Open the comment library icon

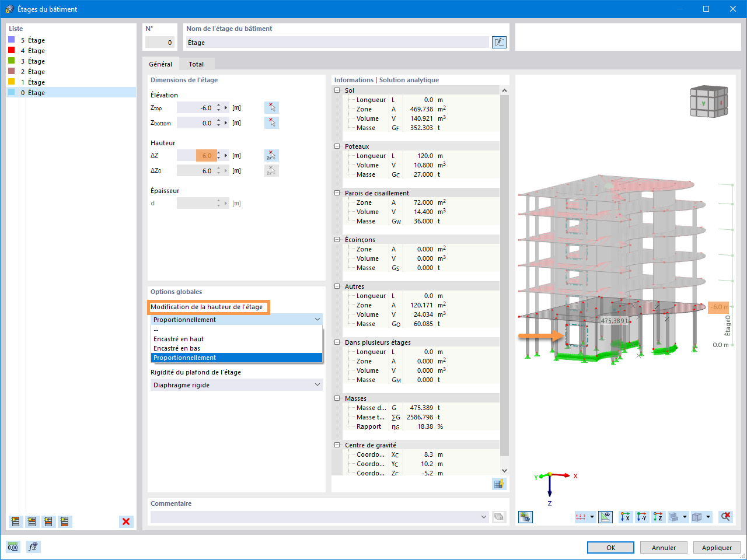pyautogui.click(x=499, y=516)
